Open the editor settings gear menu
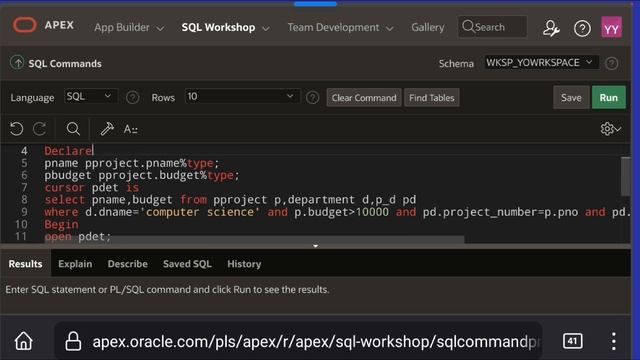The height and width of the screenshot is (360, 640). (611, 129)
